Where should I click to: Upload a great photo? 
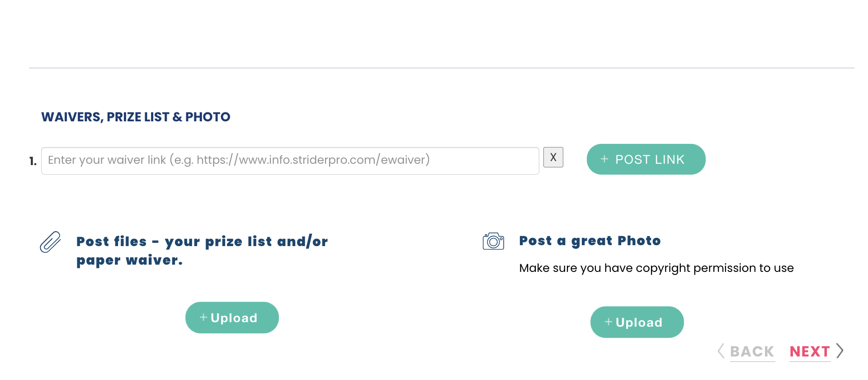click(637, 322)
